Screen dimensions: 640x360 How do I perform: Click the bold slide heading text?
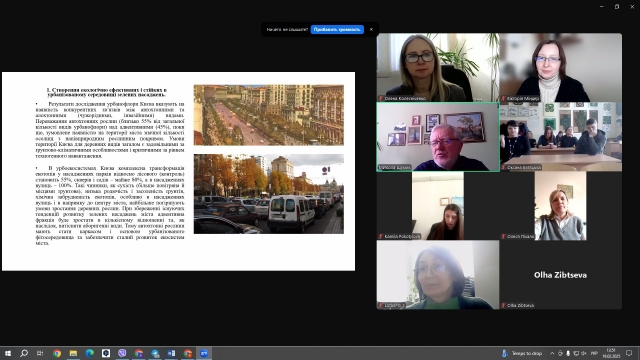pos(107,92)
